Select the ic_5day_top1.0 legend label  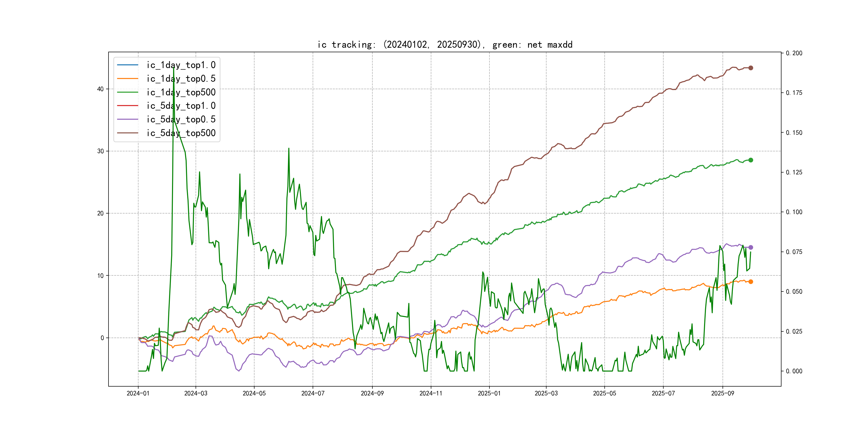coord(181,106)
